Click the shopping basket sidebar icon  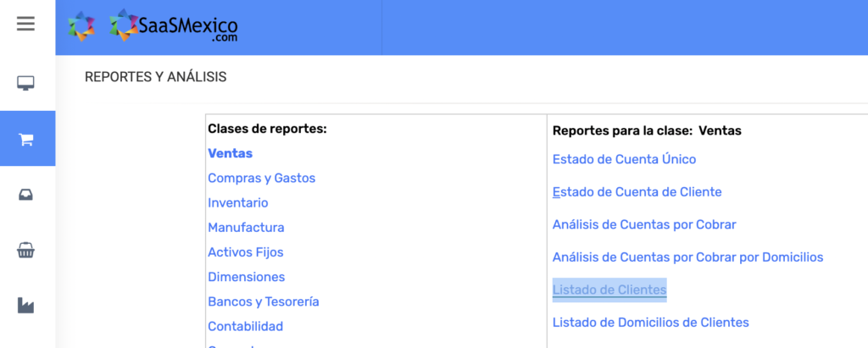pos(26,251)
